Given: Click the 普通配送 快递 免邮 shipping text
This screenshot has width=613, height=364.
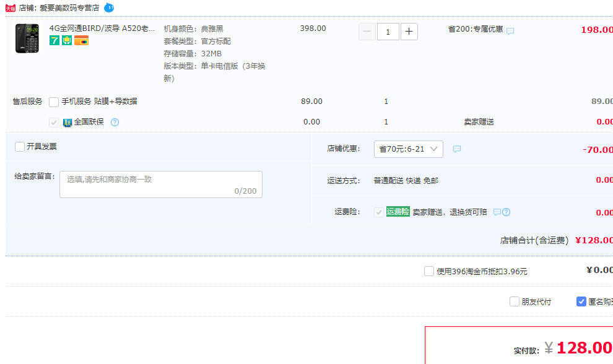Looking at the screenshot, I should pos(406,180).
